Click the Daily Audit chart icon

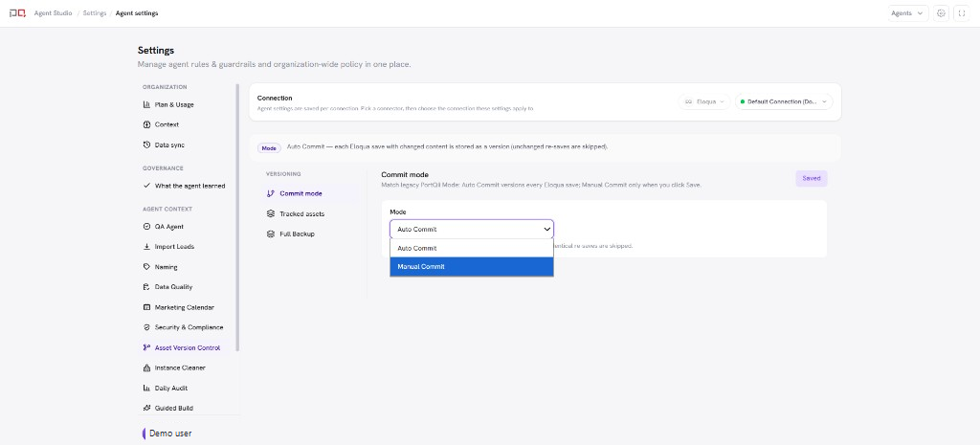pos(146,388)
